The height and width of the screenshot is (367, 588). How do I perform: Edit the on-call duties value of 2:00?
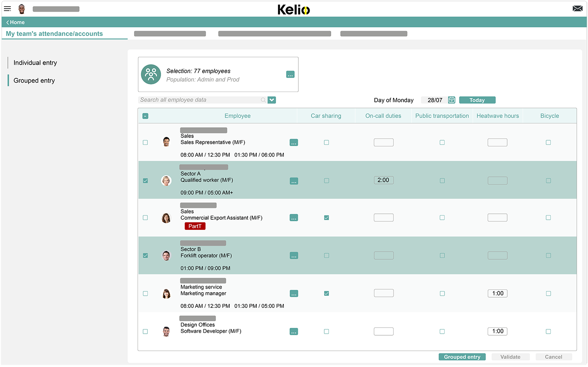pyautogui.click(x=383, y=180)
